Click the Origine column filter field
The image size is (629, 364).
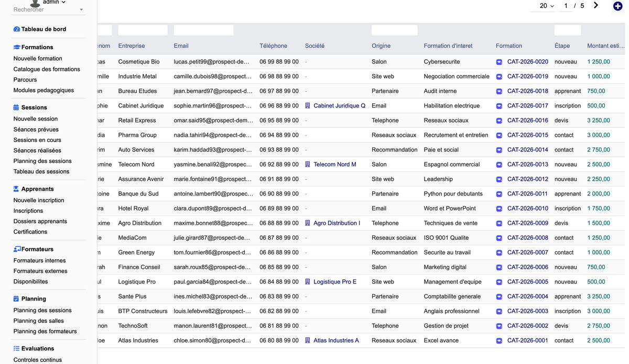(395, 30)
